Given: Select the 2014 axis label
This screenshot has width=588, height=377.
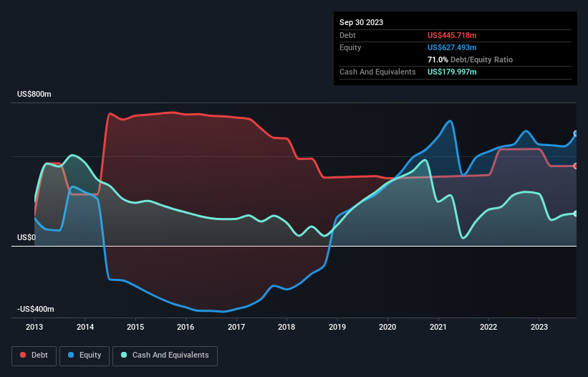Looking at the screenshot, I should tap(85, 327).
